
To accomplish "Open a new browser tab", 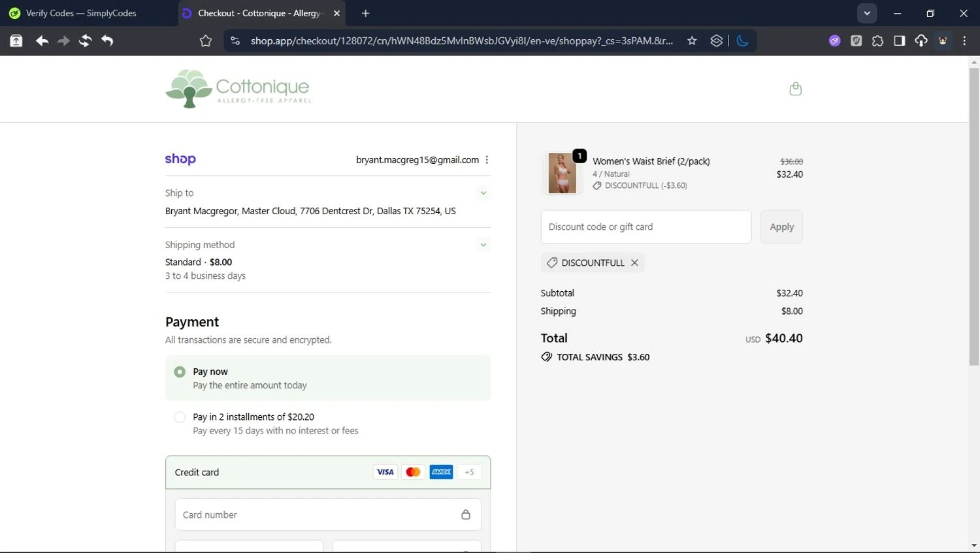I will pos(365,13).
